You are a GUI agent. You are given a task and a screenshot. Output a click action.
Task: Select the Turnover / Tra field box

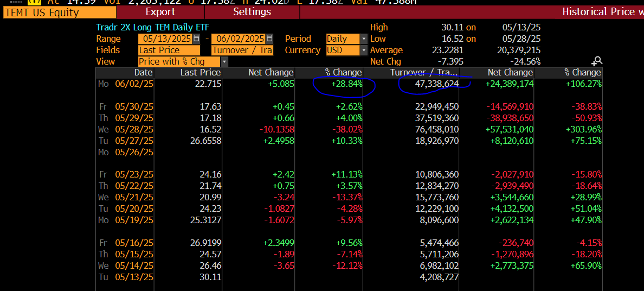[x=242, y=50]
